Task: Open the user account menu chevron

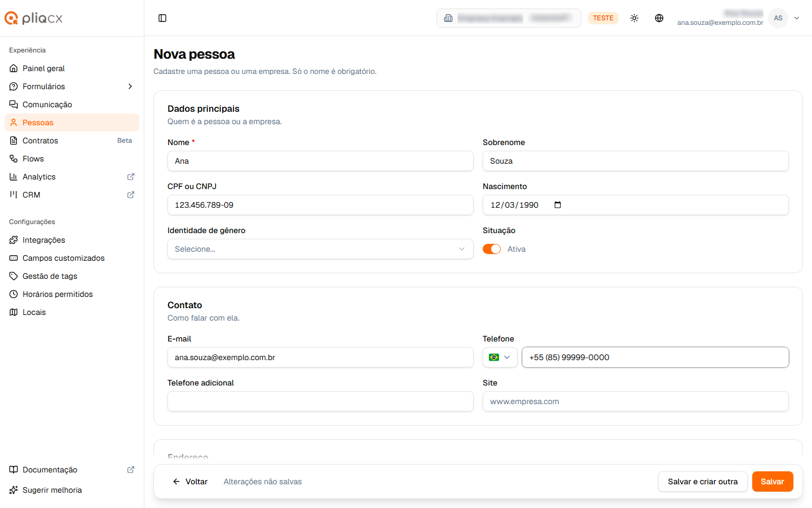Action: (797, 18)
